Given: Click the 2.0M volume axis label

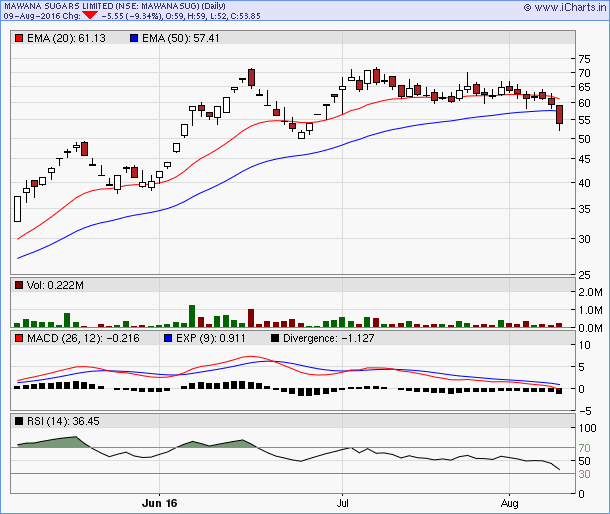Looking at the screenshot, I should coord(590,292).
